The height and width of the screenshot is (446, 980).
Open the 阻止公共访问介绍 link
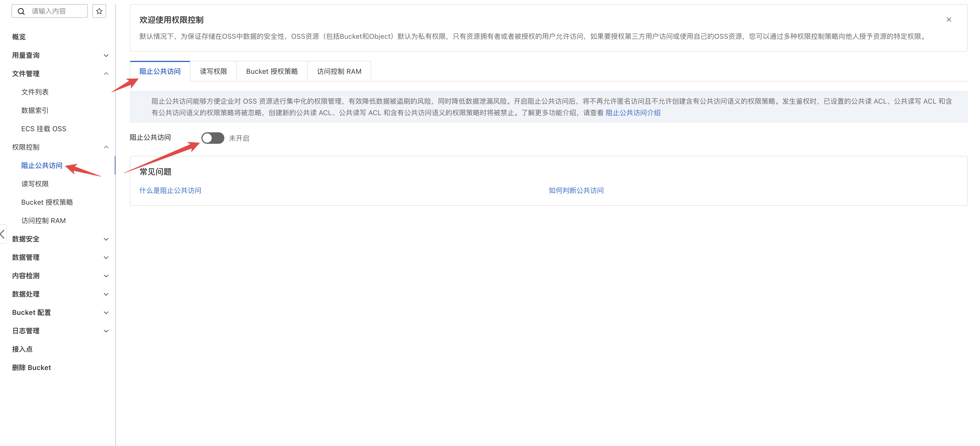point(633,113)
